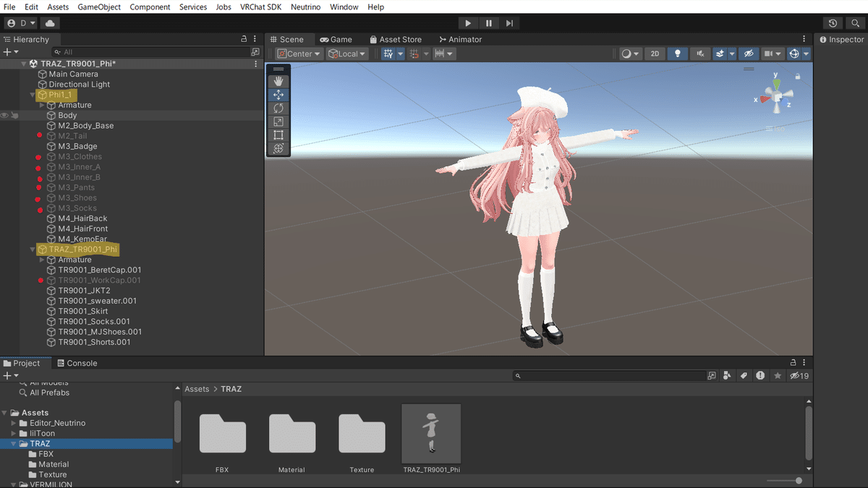Select the Scale tool
Image resolution: width=868 pixels, height=488 pixels.
pyautogui.click(x=278, y=121)
